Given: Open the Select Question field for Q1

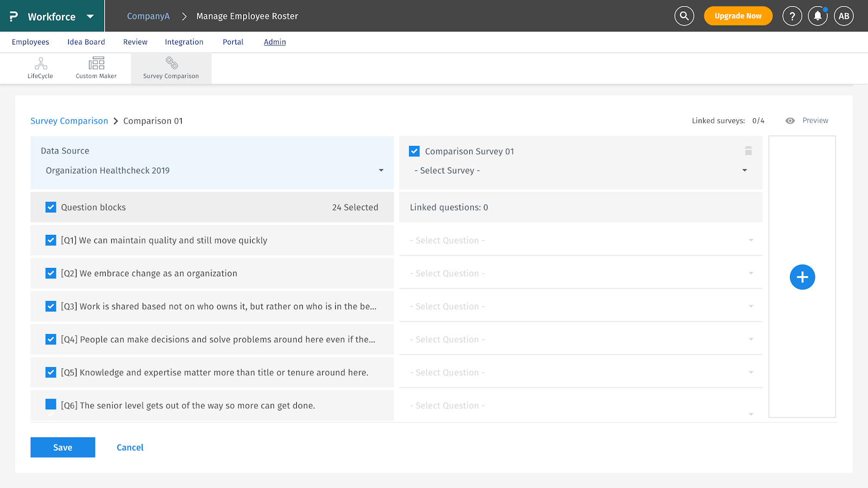Looking at the screenshot, I should (x=580, y=240).
